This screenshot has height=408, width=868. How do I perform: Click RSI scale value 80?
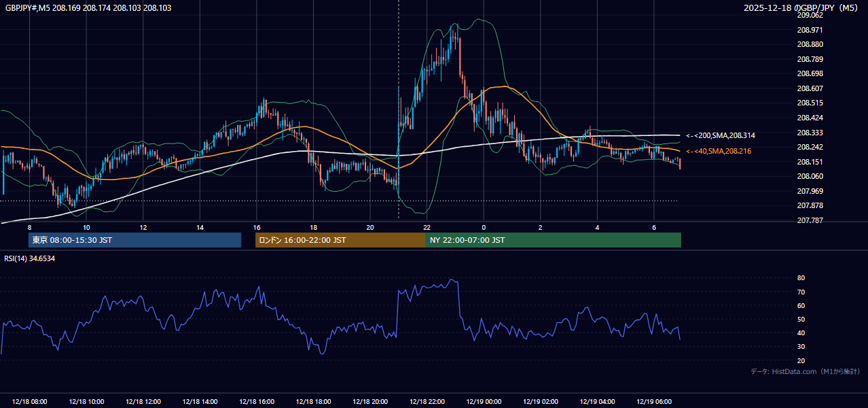tap(801, 278)
